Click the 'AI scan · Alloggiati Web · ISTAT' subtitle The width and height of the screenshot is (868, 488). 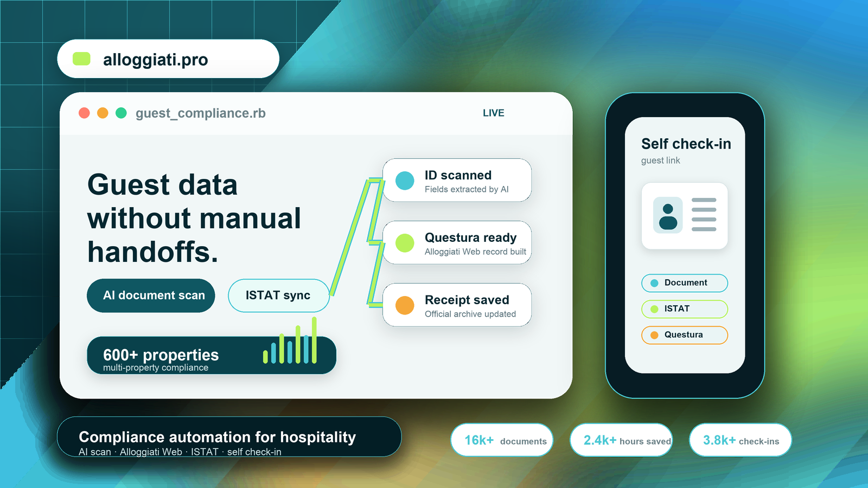coord(180,452)
